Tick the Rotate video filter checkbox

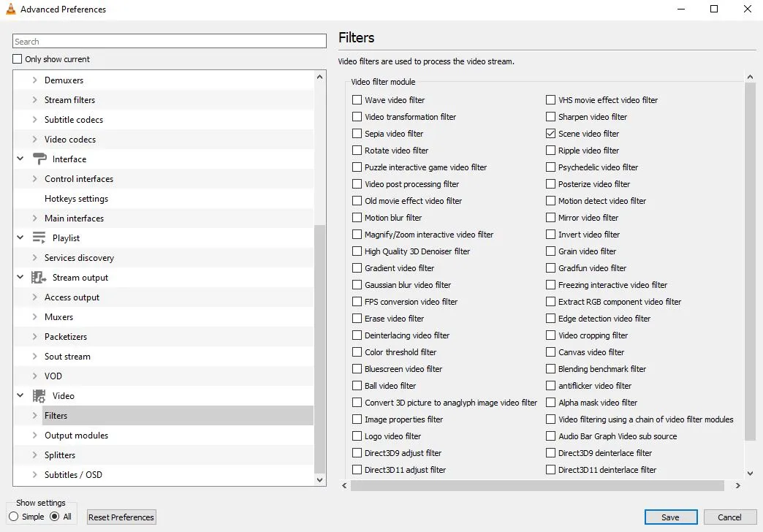(x=357, y=151)
